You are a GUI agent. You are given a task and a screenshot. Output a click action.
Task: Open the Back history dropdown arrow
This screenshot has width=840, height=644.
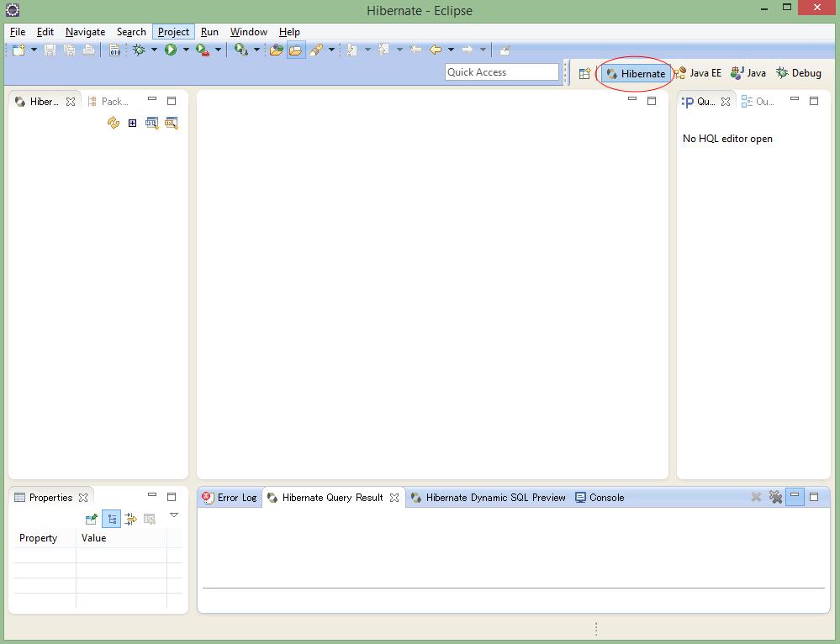(451, 50)
